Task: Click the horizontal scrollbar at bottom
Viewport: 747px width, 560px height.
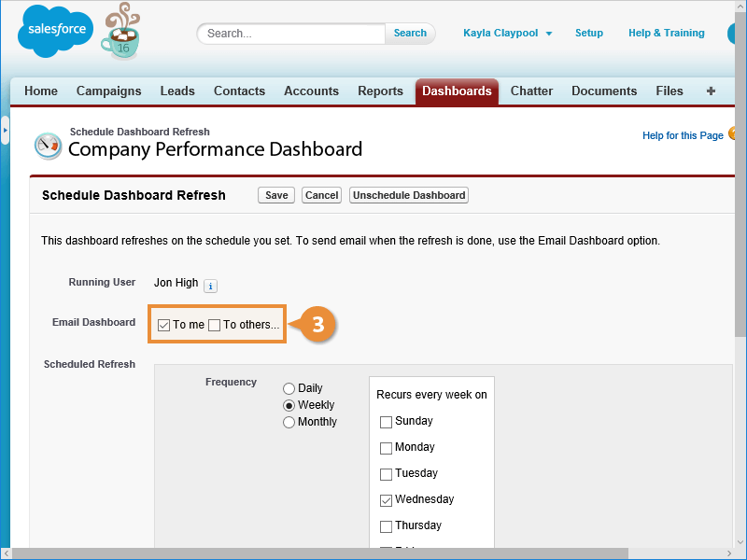Action: pos(373,553)
